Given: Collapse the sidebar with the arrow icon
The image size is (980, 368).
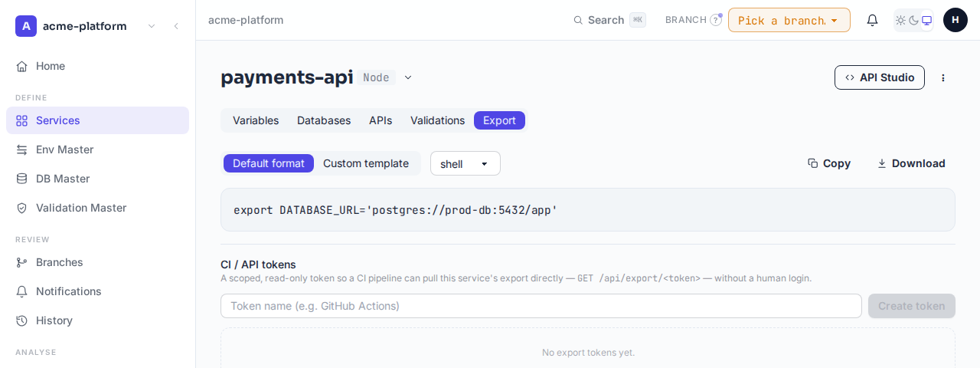Looking at the screenshot, I should 176,26.
